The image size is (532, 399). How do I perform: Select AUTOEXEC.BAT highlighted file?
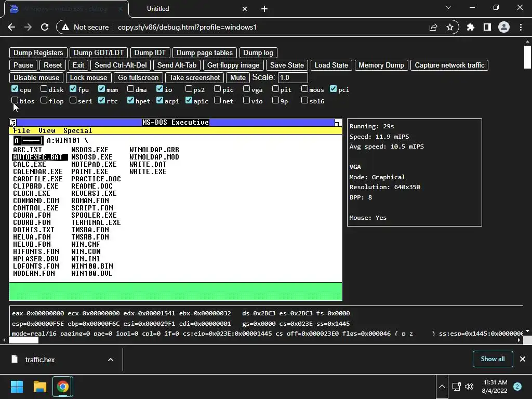tap(39, 157)
